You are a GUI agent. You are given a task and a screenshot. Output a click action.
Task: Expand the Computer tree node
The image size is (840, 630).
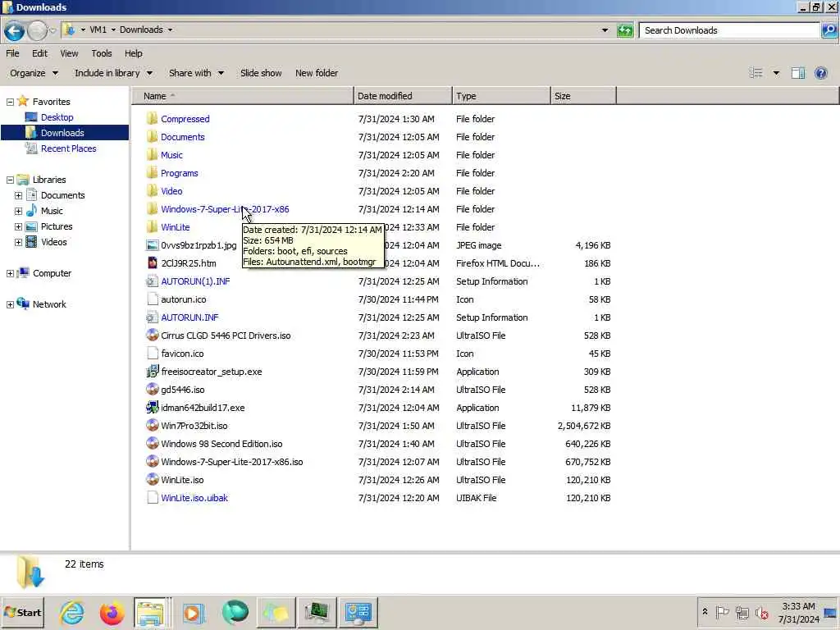click(x=10, y=273)
